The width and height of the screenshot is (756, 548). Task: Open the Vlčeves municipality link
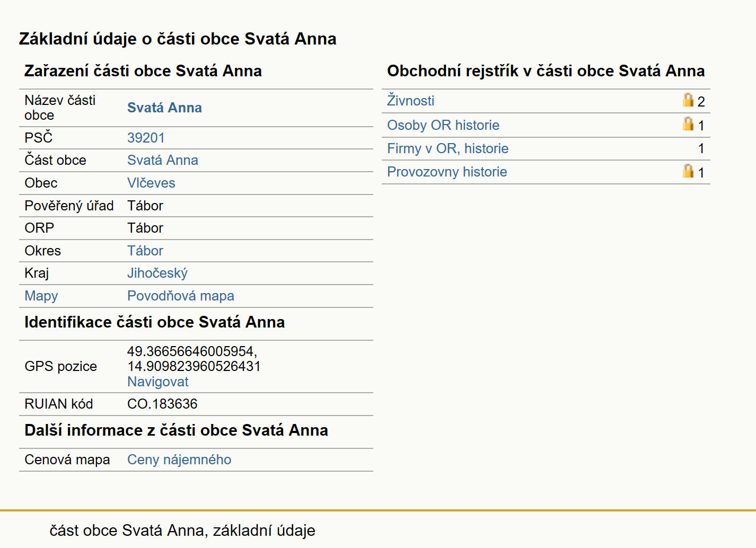151,183
